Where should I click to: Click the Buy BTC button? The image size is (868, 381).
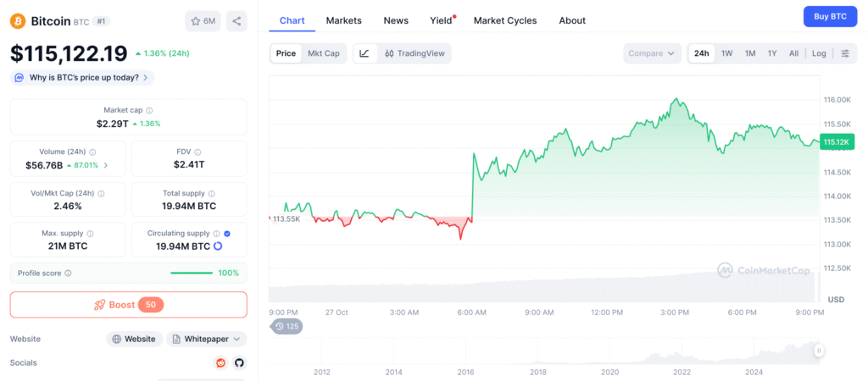pos(830,16)
